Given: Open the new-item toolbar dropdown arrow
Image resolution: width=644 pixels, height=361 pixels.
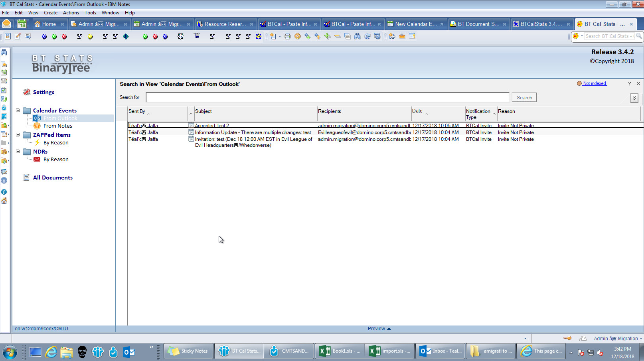Looking at the screenshot, I should (280, 37).
